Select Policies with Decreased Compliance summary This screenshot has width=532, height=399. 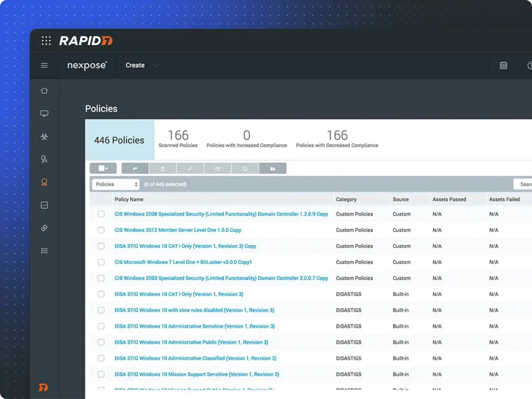[x=337, y=139]
